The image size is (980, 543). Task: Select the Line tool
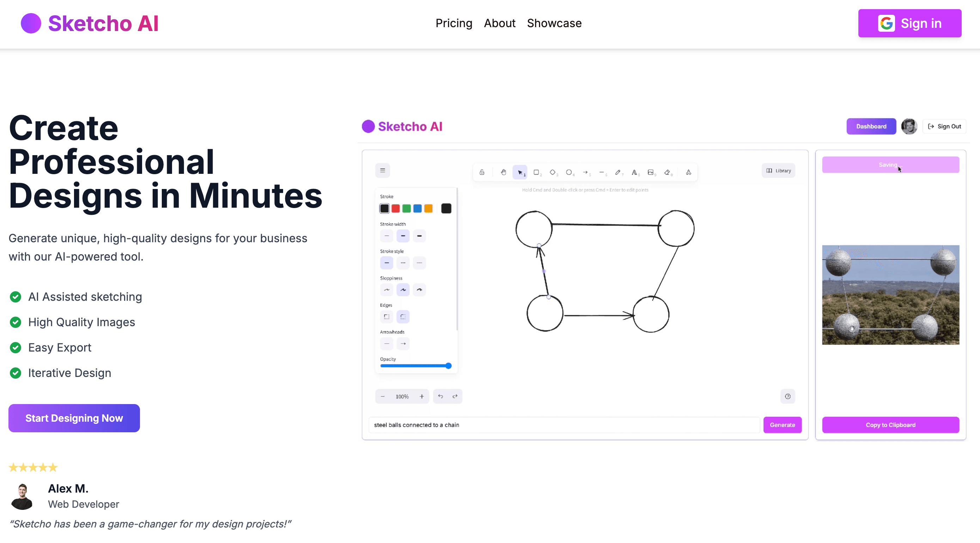click(601, 172)
